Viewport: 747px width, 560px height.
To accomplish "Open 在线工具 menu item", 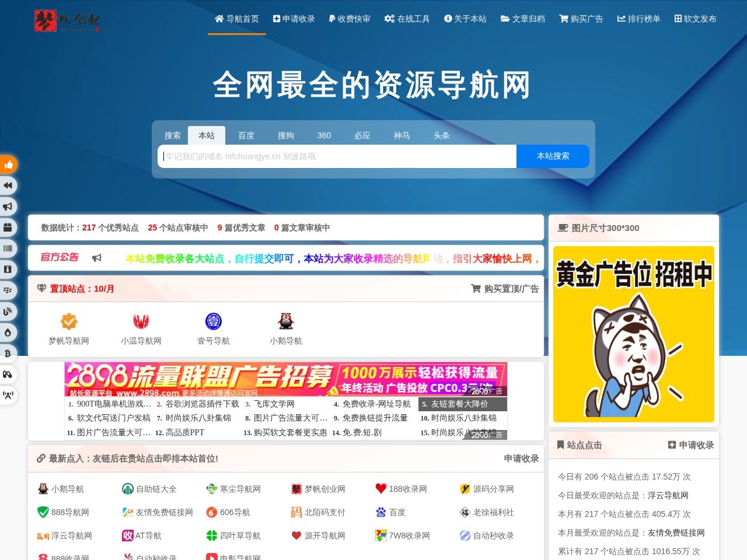I will tap(407, 19).
